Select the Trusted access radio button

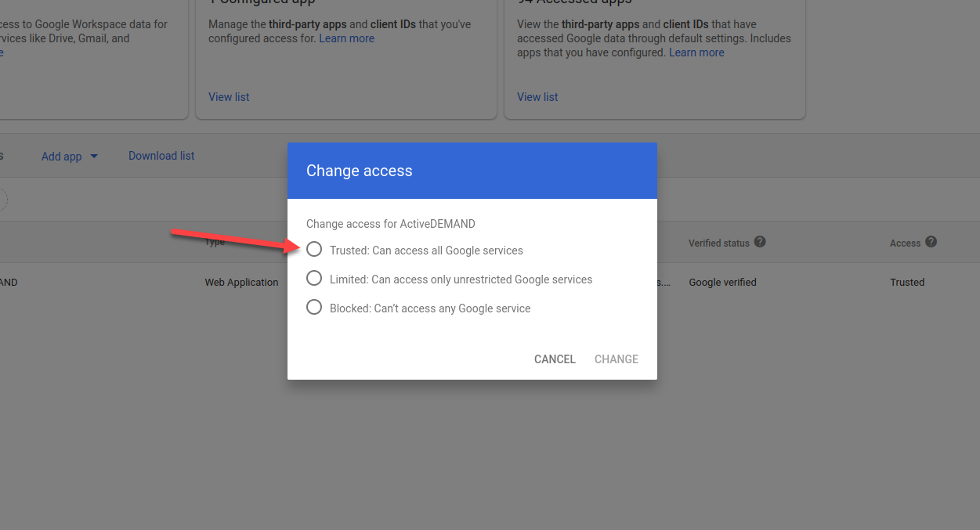tap(314, 249)
